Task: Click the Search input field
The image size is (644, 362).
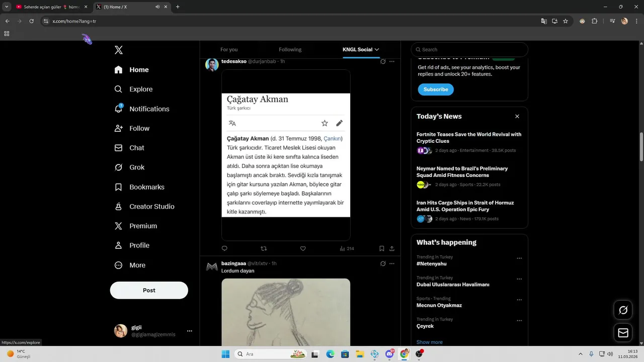Action: point(469,49)
